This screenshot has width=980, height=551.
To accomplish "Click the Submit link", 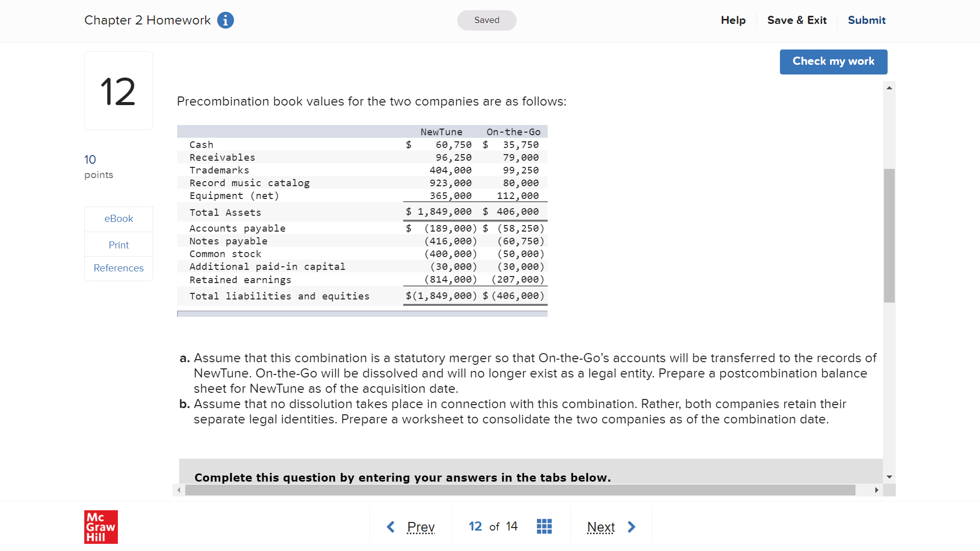I will tap(866, 20).
